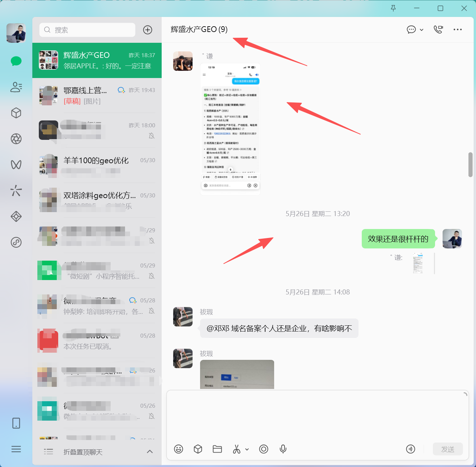Pin the window with pushpin icon

393,8
